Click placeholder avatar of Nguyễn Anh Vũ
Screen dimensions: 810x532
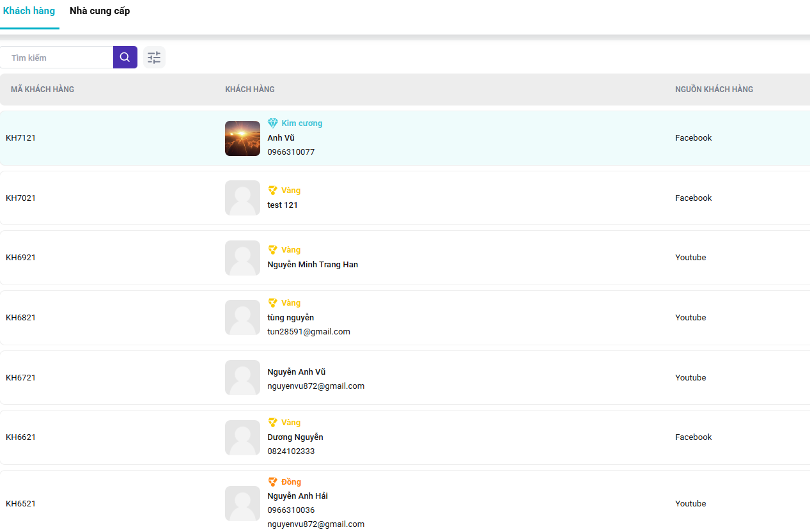(x=242, y=377)
